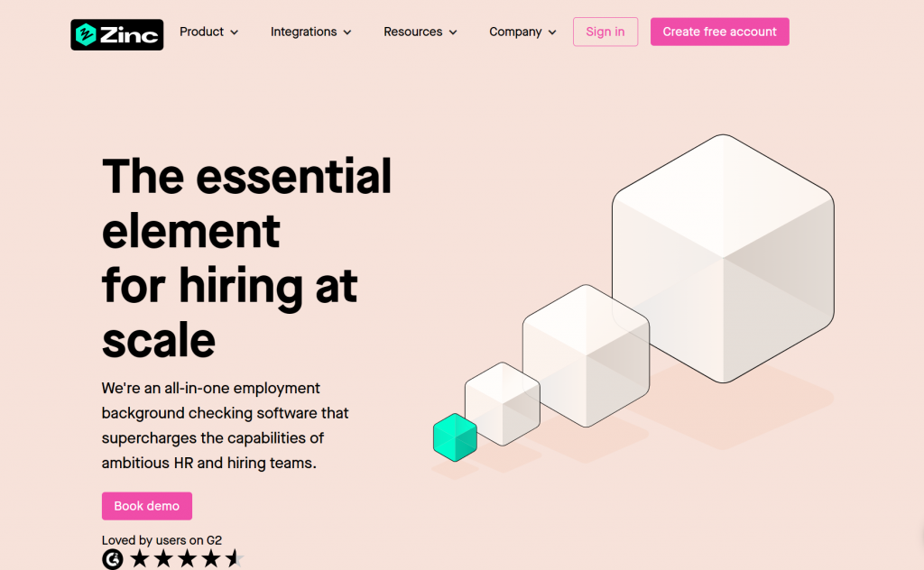924x570 pixels.
Task: Click the smallest white cube beside the green one
Action: [502, 403]
